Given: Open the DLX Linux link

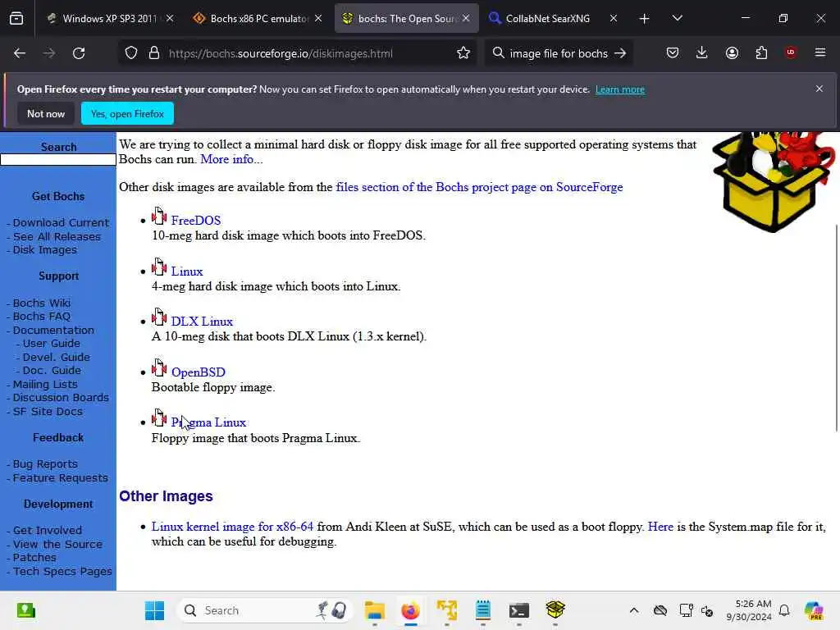Looking at the screenshot, I should point(202,322).
